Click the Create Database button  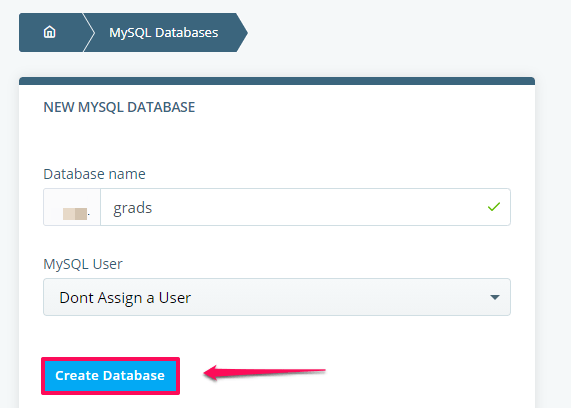coord(110,376)
